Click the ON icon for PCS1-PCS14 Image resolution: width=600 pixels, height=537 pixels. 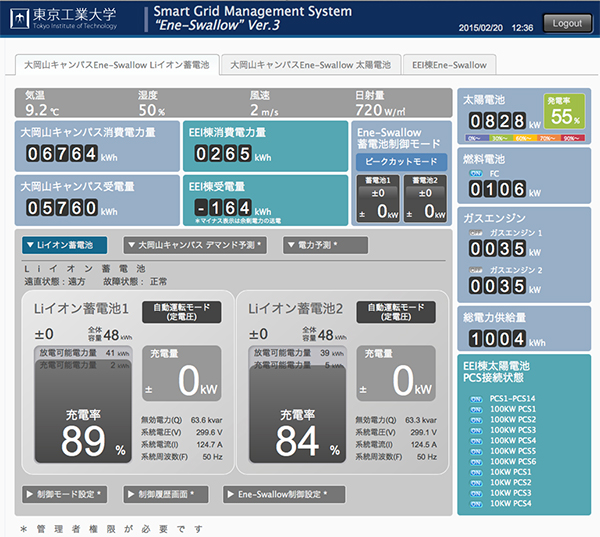pyautogui.click(x=475, y=398)
